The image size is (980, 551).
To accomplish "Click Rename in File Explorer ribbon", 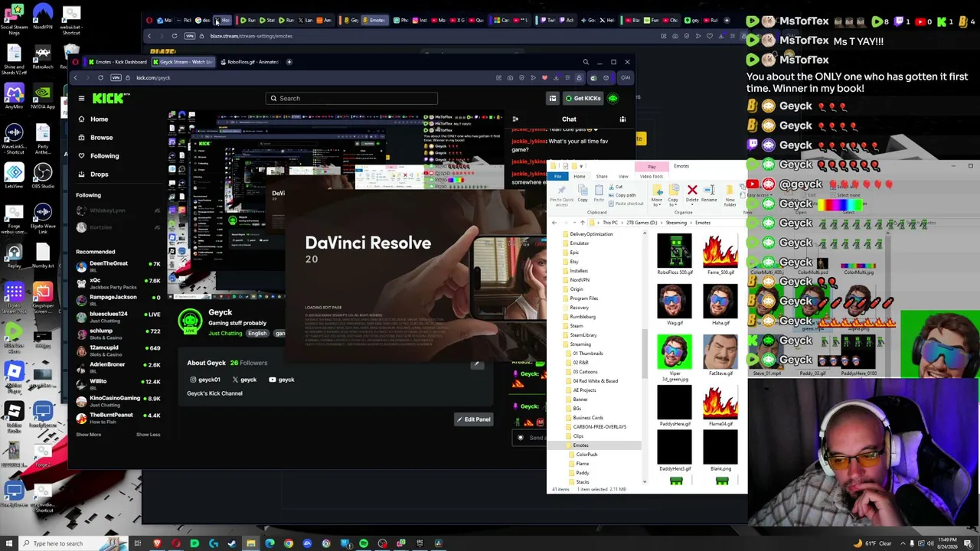I will coord(709,194).
